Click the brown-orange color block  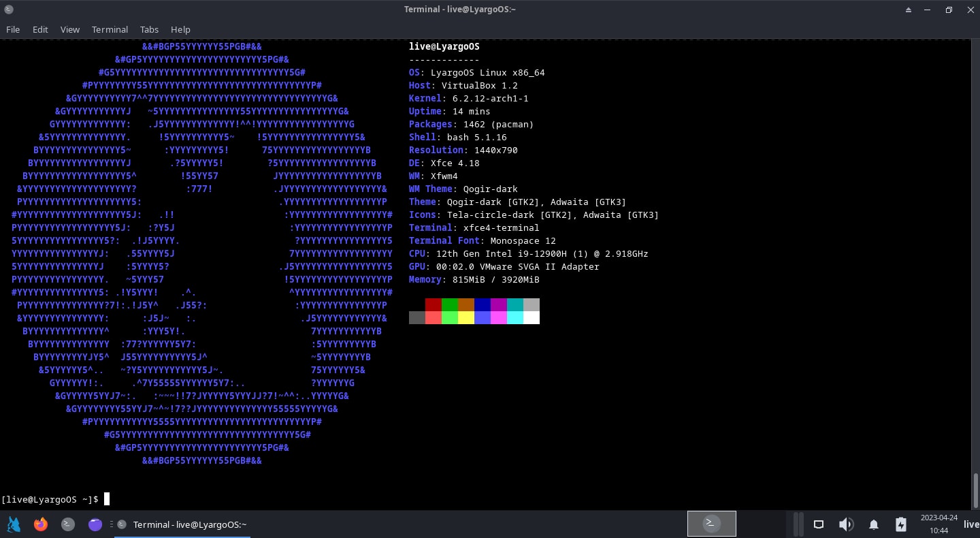click(466, 304)
